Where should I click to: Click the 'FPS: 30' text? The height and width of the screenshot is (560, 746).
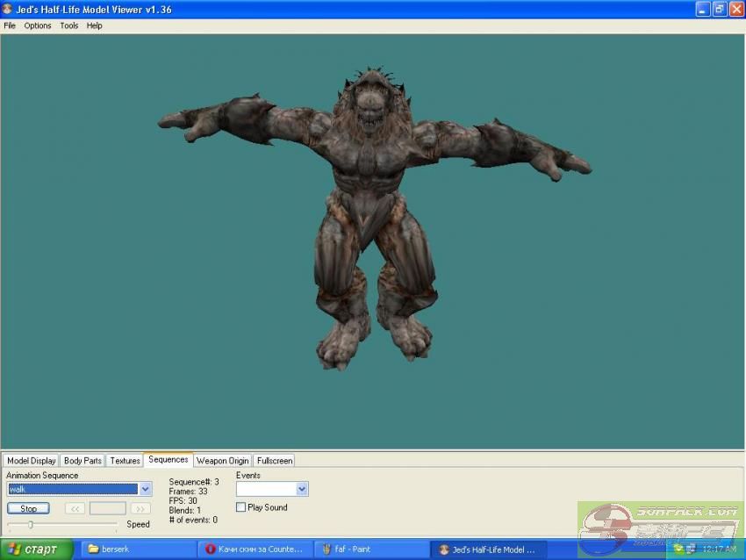click(183, 500)
